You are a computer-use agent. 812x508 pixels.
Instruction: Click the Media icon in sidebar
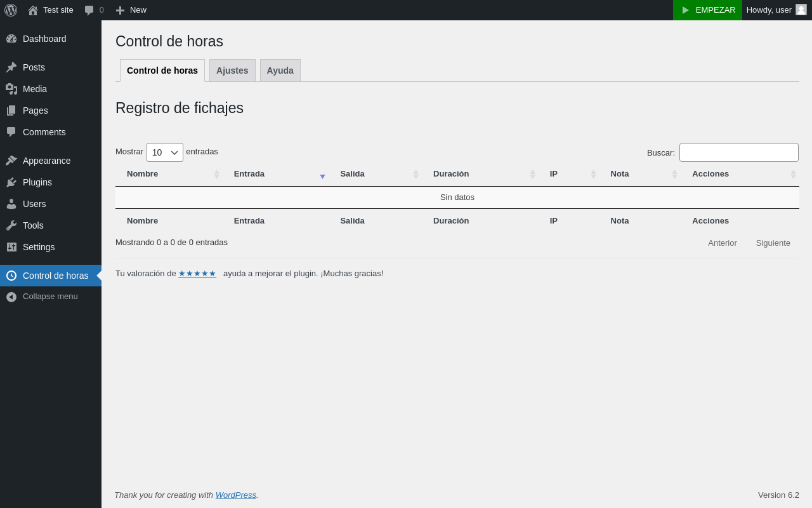coord(11,89)
